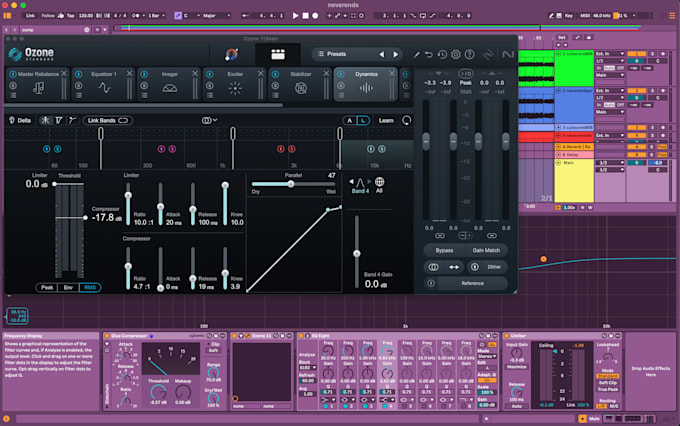Load next Ozone preset arrow
Viewport: 680px width, 426px height.
pos(396,54)
